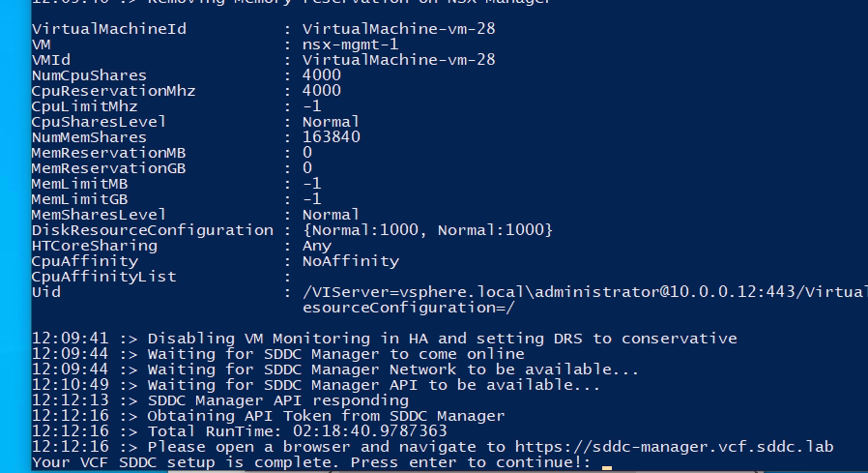868x473 pixels.
Task: Place cursor at the blinking prompt cursor
Action: tap(607, 467)
